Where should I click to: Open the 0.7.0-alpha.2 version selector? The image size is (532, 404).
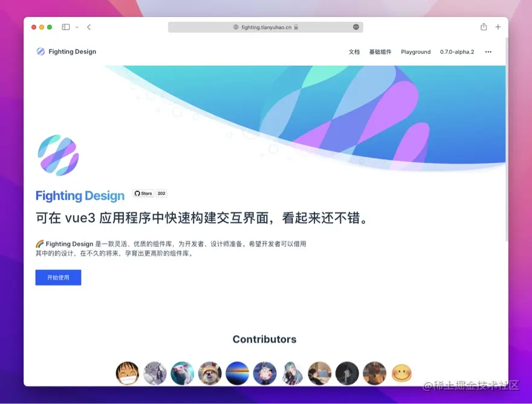click(457, 52)
